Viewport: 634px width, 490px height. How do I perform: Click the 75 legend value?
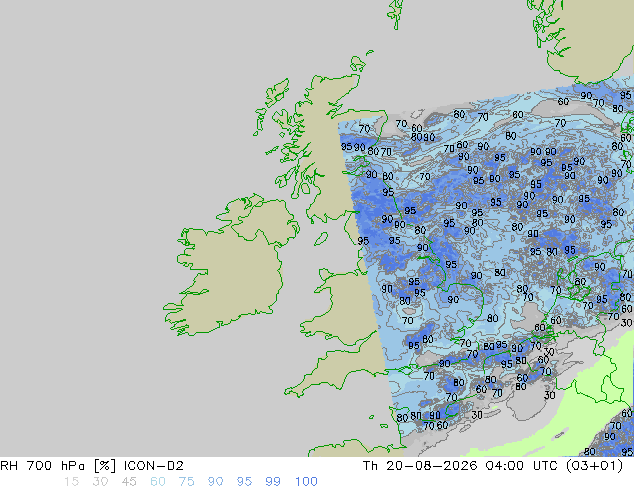(186, 482)
